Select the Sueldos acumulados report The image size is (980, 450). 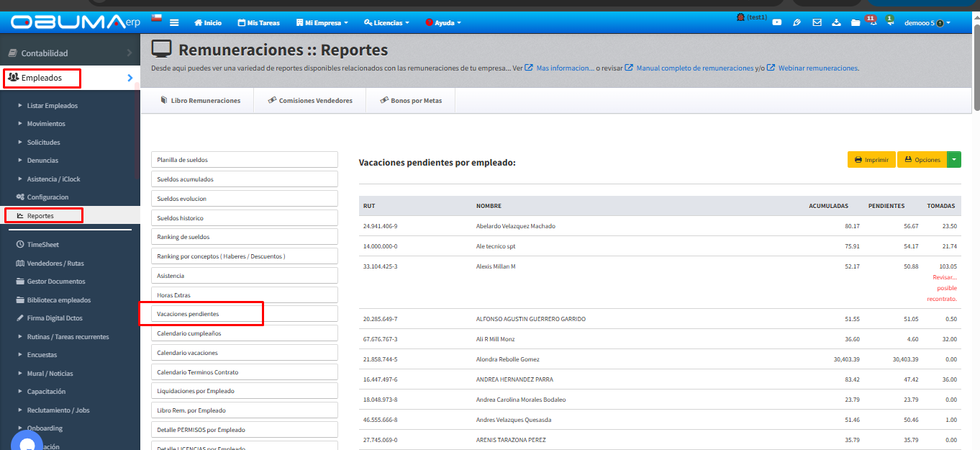pos(245,179)
